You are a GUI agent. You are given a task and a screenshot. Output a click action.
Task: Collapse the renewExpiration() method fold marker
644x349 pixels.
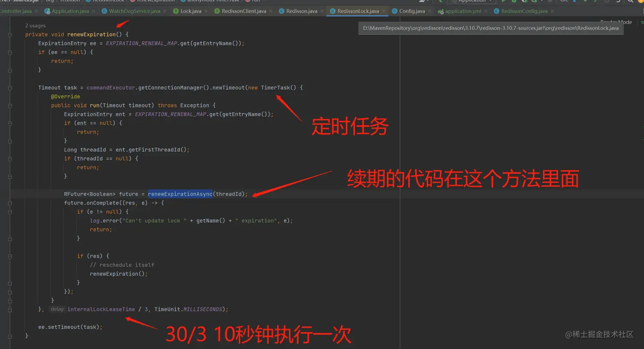tap(10, 34)
